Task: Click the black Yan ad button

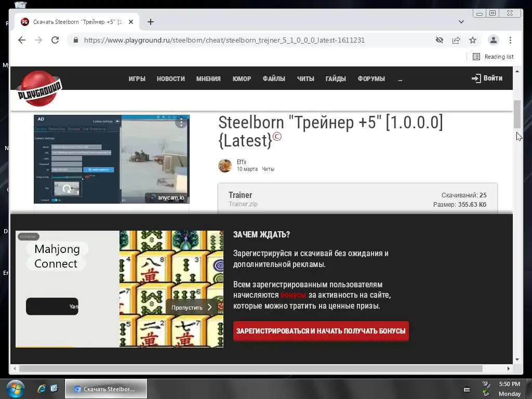Action: point(52,307)
